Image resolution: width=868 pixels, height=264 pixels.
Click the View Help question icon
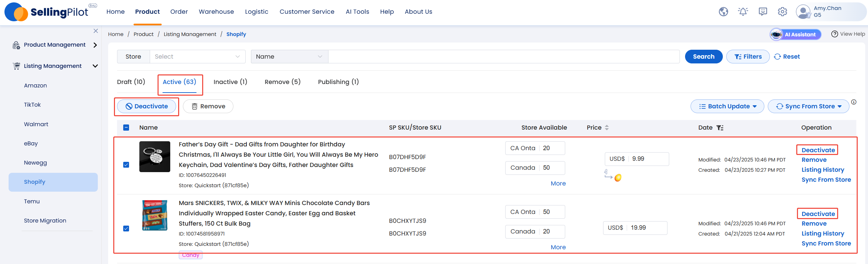[834, 34]
